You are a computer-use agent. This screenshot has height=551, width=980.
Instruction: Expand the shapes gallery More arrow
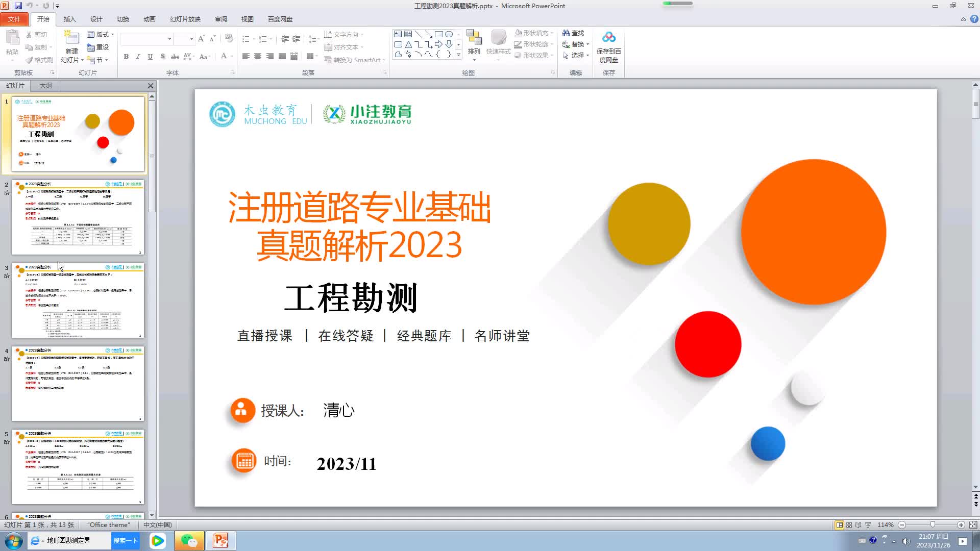[x=458, y=55]
